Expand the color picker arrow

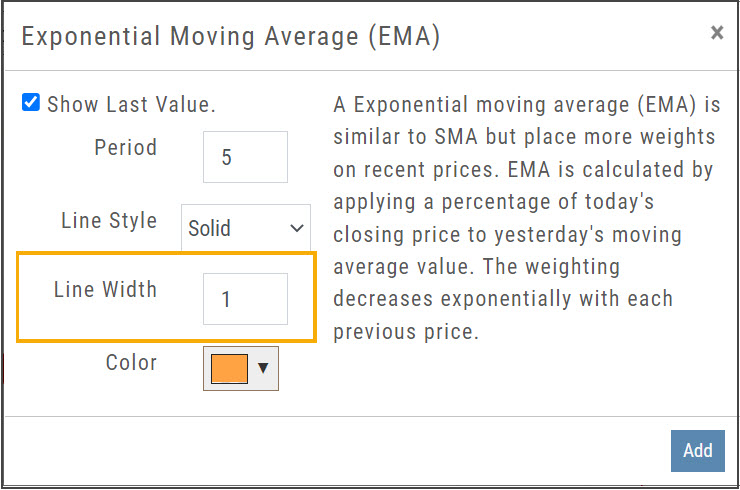click(263, 368)
